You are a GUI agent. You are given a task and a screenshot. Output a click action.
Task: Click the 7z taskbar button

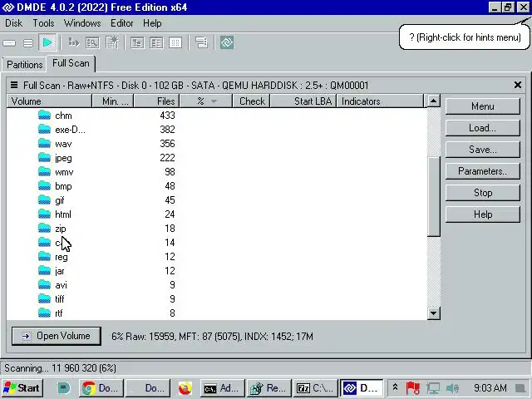(315, 388)
